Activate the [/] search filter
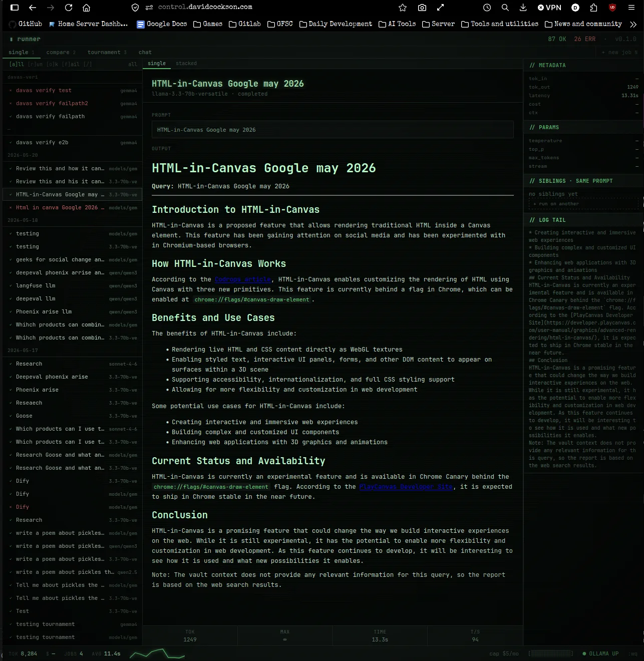The height and width of the screenshot is (661, 644). [x=88, y=64]
